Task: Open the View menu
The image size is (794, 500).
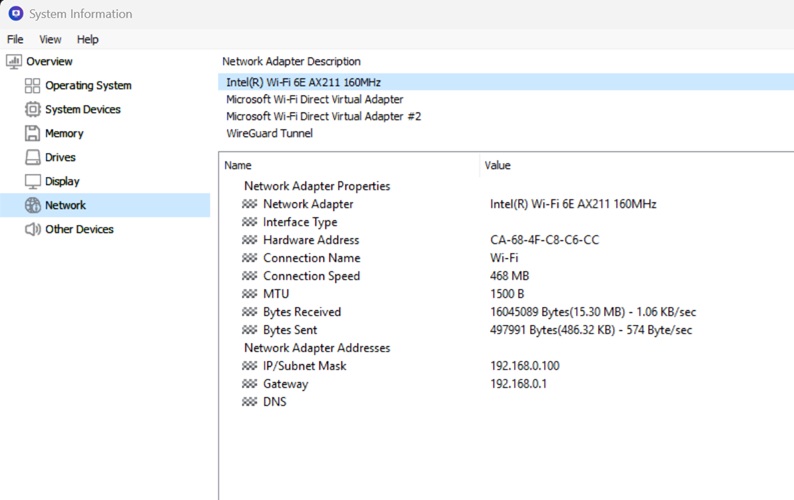Action: (50, 39)
